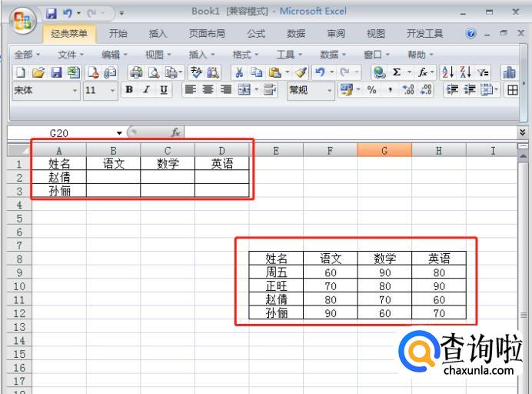The width and height of the screenshot is (532, 394).
Task: Click Select All corner button
Action: (x=19, y=150)
